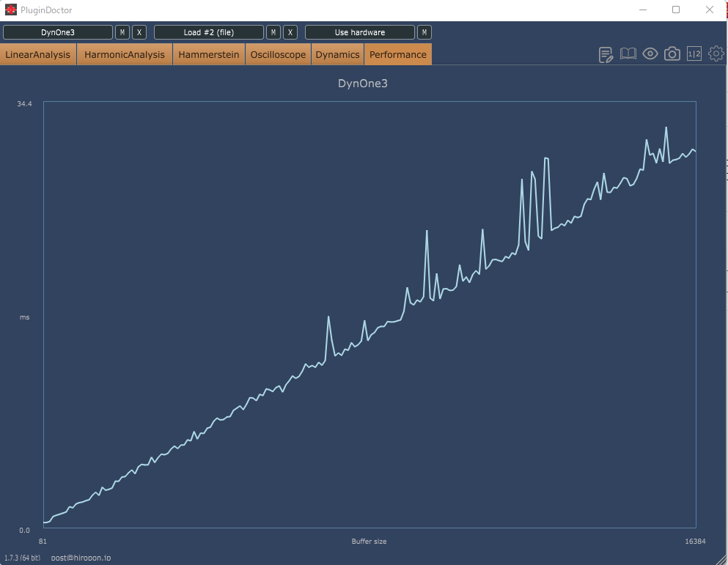This screenshot has height=565, width=728.
Task: Switch to LinearAnalysis tab
Action: coord(37,54)
